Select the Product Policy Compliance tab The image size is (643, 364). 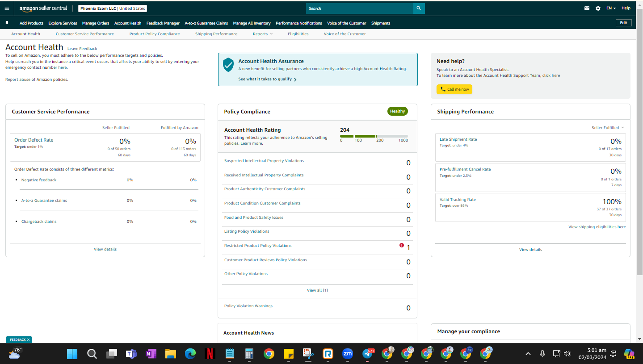(155, 34)
